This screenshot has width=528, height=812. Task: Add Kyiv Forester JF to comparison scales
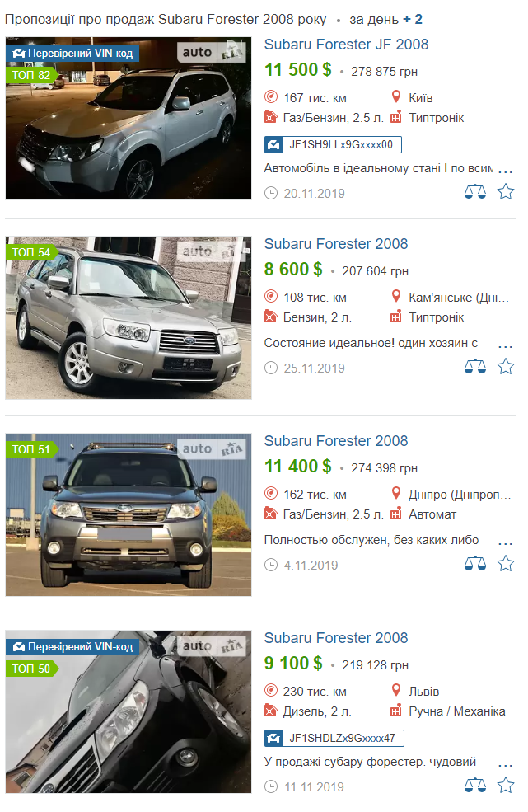474,192
